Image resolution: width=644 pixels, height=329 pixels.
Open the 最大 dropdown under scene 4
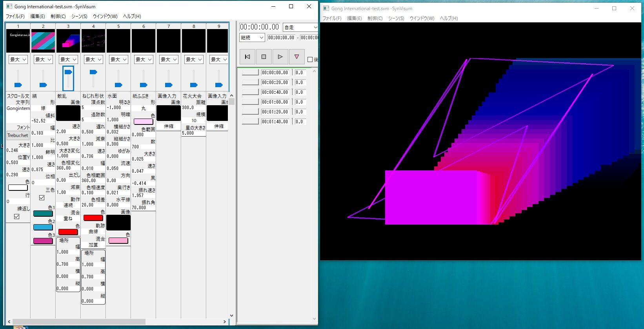[93, 59]
